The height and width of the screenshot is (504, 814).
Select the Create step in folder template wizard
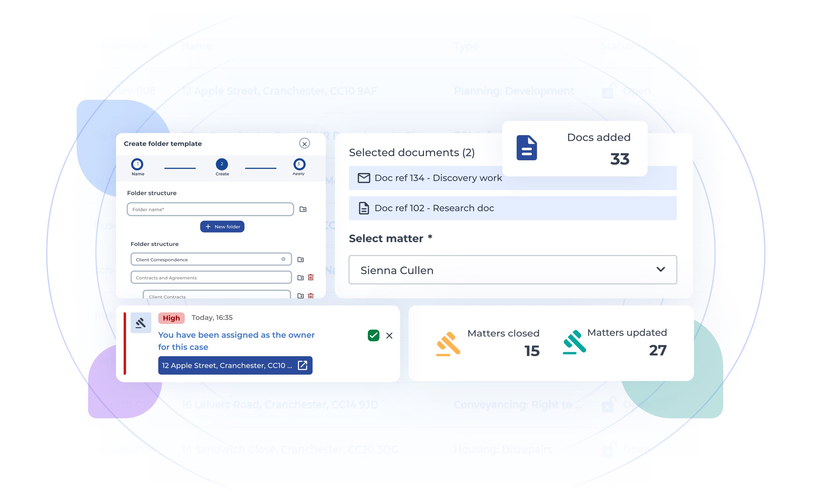(222, 164)
